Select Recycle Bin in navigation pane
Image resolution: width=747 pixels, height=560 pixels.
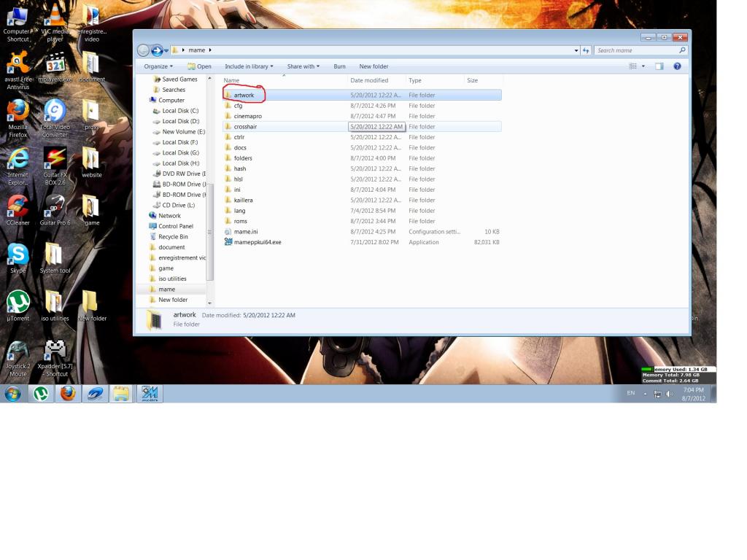pos(169,237)
